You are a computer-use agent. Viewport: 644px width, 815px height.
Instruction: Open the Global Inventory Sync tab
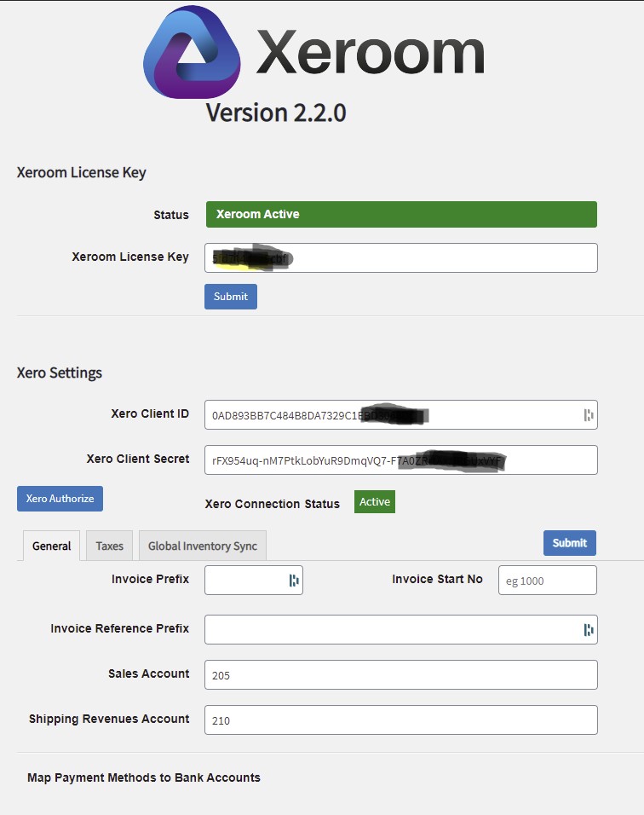coord(203,546)
